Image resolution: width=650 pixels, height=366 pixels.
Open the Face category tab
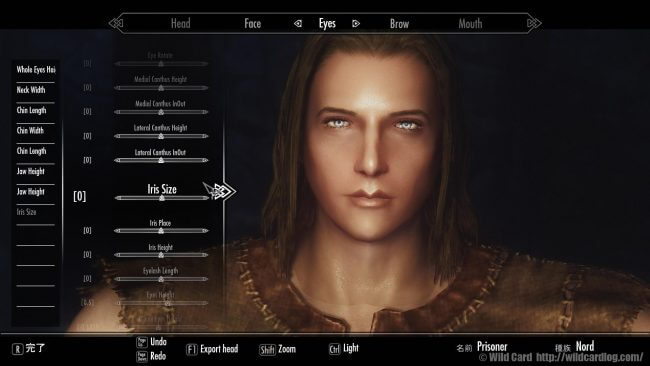252,24
